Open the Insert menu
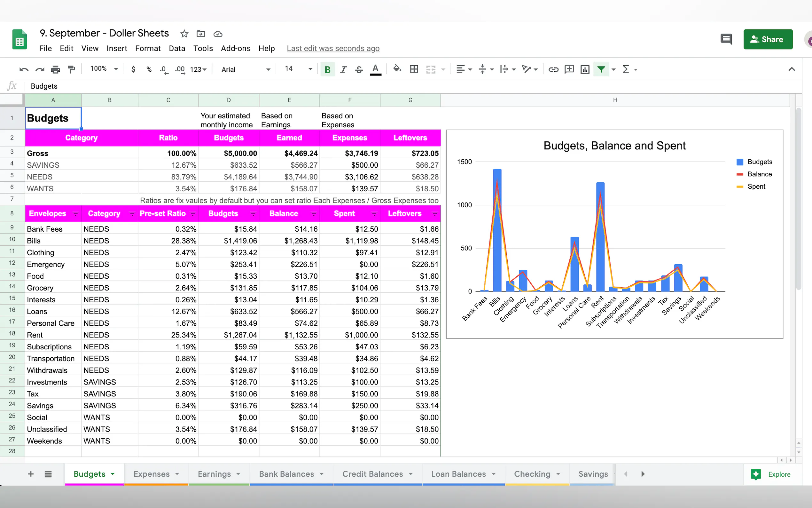The image size is (812, 508). (117, 48)
